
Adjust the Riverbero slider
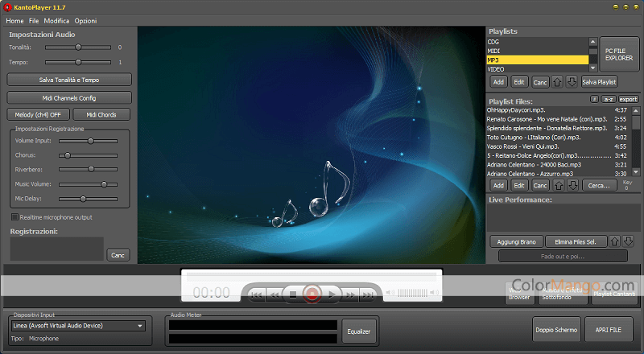89,169
